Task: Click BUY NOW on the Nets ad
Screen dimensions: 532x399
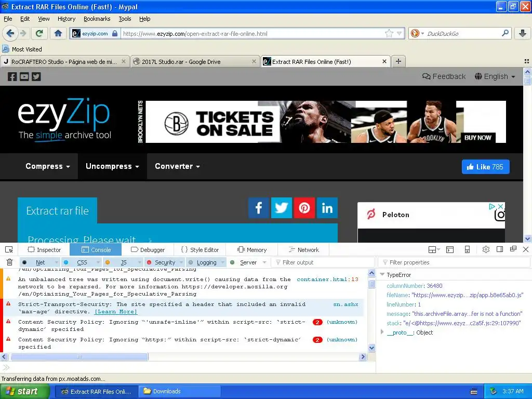Action: pyautogui.click(x=478, y=137)
